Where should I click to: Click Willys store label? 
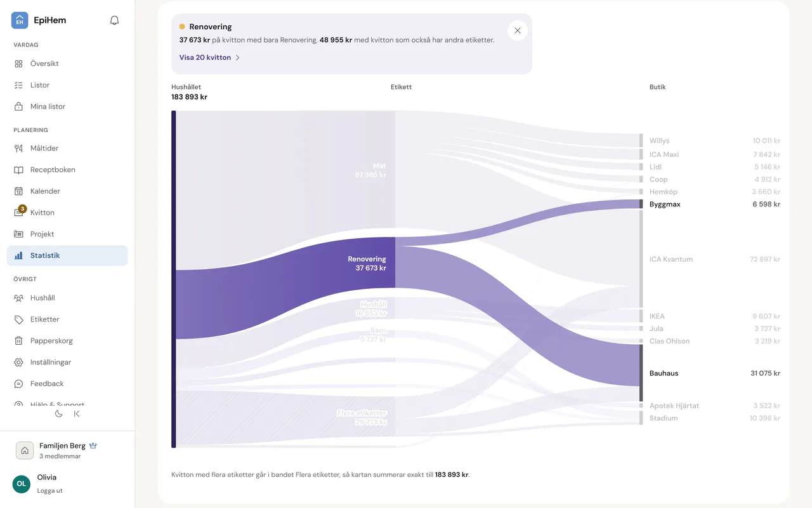tap(659, 141)
